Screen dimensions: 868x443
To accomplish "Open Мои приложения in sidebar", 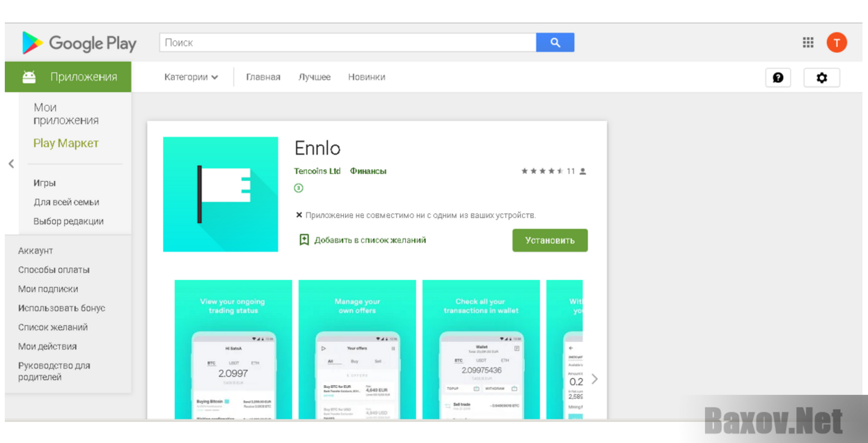I will click(66, 114).
